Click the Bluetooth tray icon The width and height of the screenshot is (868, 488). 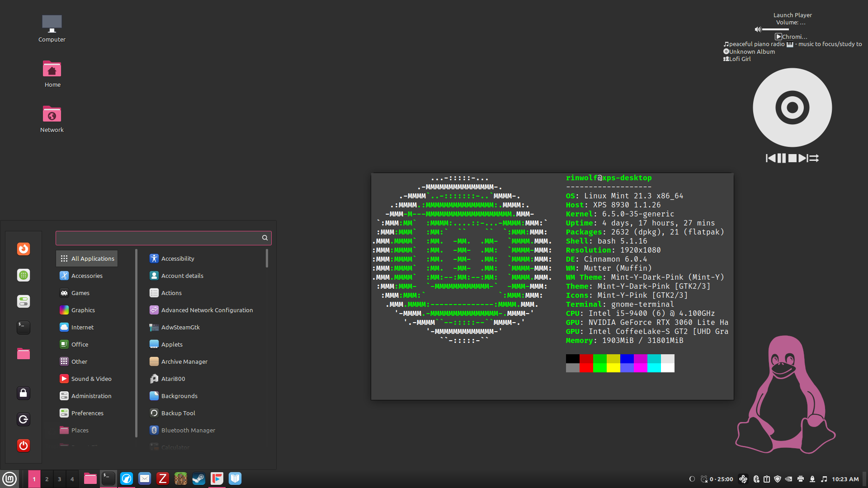coord(756,479)
